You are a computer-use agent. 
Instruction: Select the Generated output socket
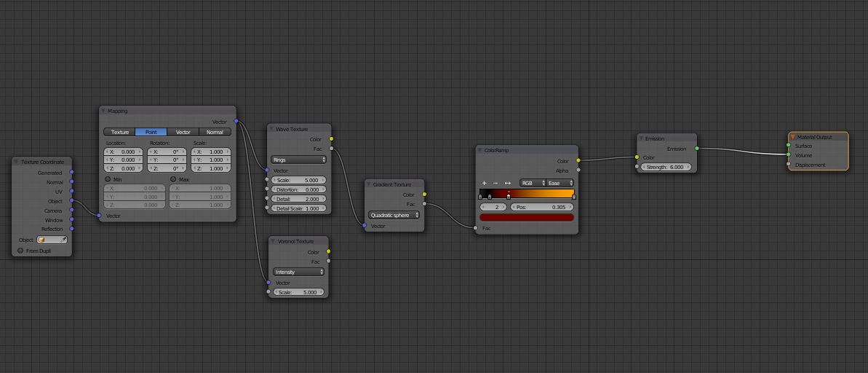click(x=71, y=173)
